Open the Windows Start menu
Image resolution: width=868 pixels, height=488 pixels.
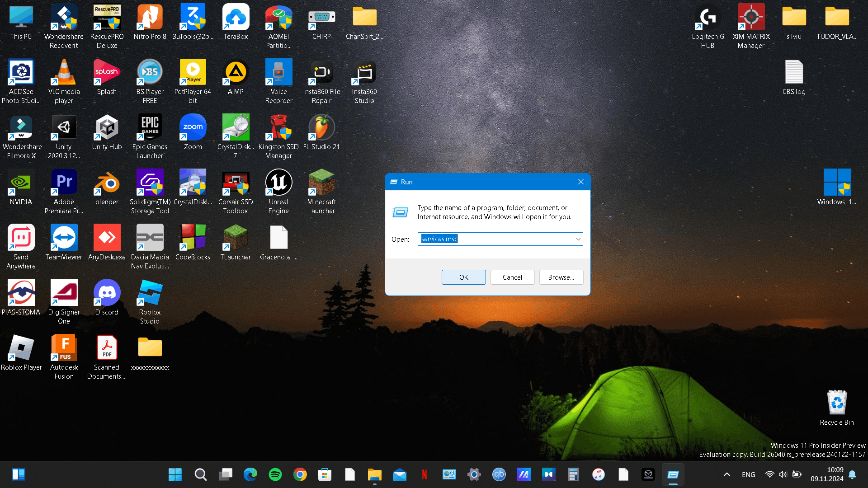pos(175,474)
